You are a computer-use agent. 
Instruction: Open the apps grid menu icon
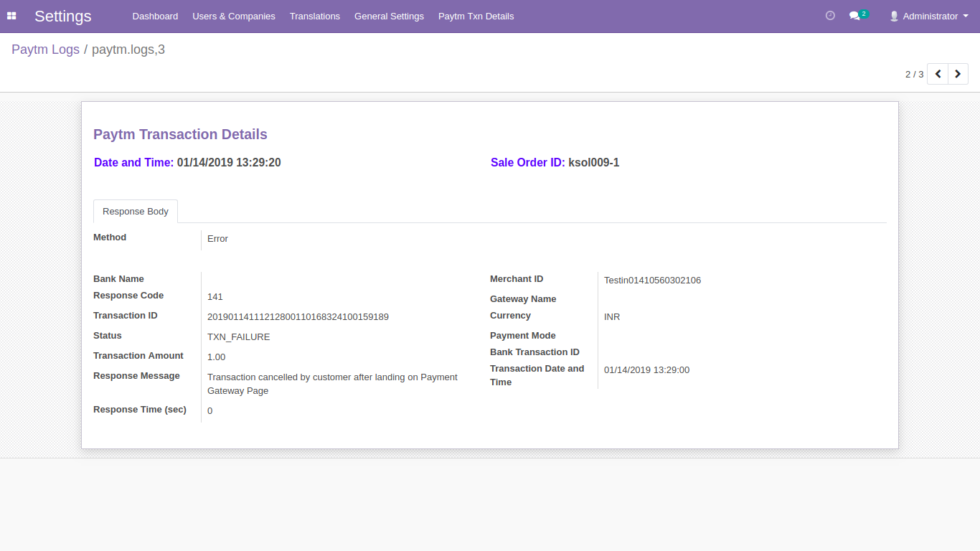click(11, 16)
